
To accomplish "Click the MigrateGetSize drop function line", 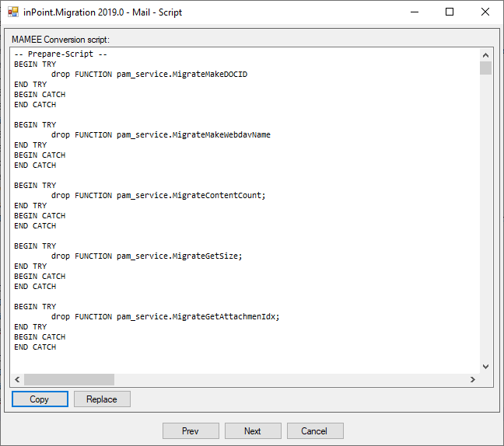I will (146, 256).
